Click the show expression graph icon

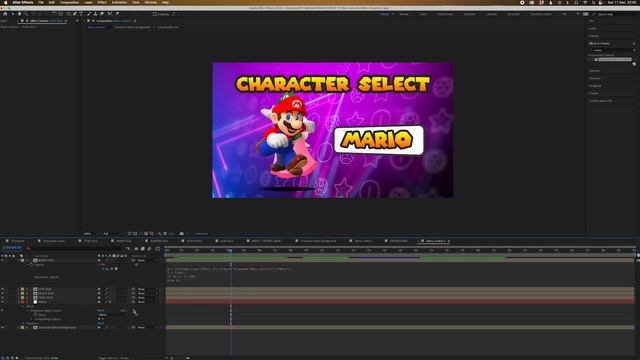(107, 269)
